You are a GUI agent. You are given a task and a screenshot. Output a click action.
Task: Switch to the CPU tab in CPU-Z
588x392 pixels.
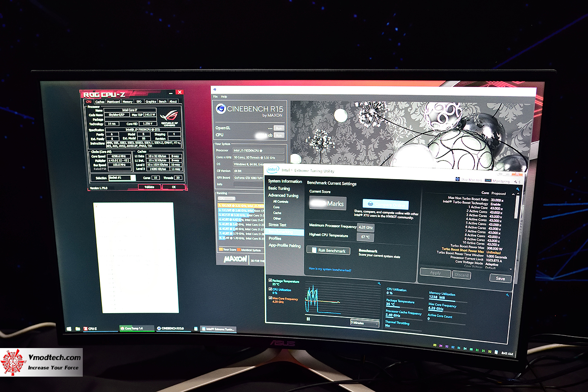[88, 102]
